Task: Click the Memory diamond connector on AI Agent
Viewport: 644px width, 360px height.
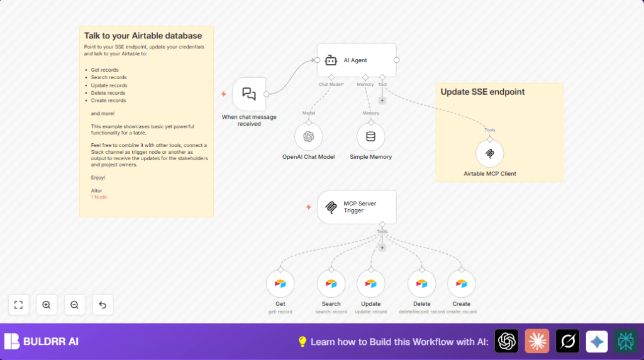Action: pyautogui.click(x=365, y=77)
